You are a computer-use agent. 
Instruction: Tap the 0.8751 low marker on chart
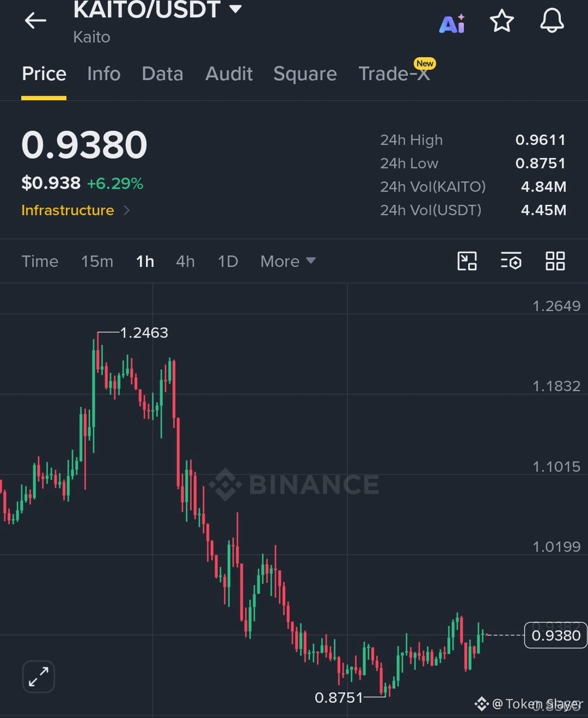(x=339, y=697)
